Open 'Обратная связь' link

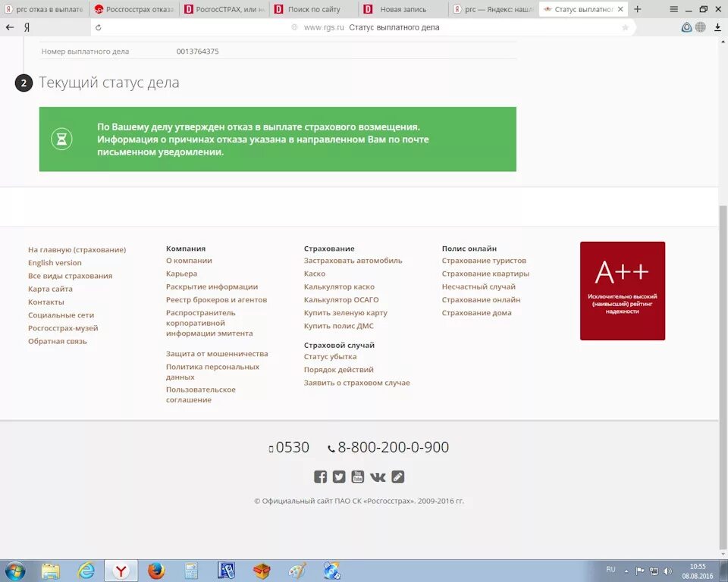(58, 341)
